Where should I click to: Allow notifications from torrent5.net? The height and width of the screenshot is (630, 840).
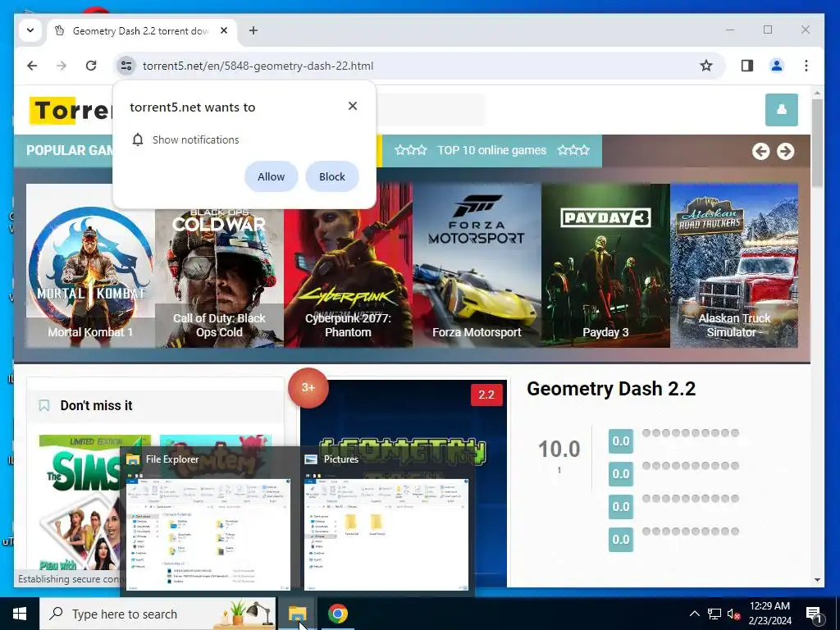[x=271, y=177]
